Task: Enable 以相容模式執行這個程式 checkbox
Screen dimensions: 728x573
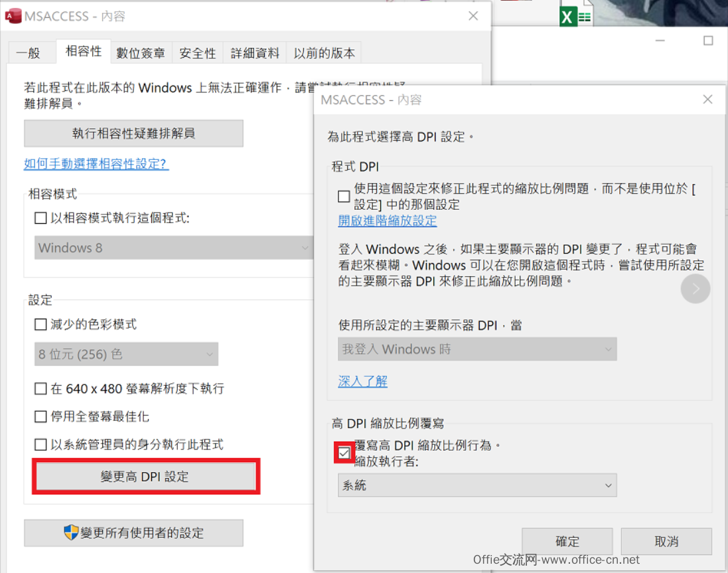Action: [x=41, y=218]
